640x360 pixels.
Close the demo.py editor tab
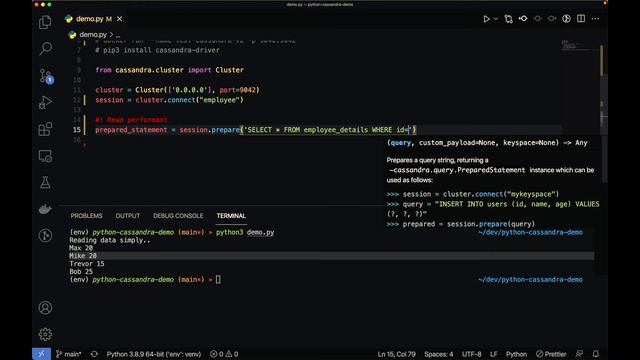tap(120, 19)
